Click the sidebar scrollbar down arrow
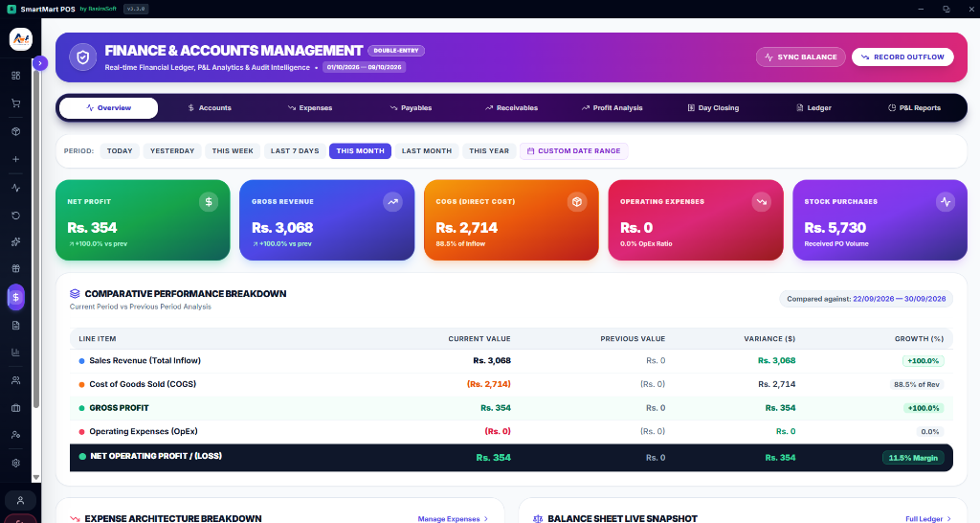Screen dimensions: 980x523 point(36,477)
